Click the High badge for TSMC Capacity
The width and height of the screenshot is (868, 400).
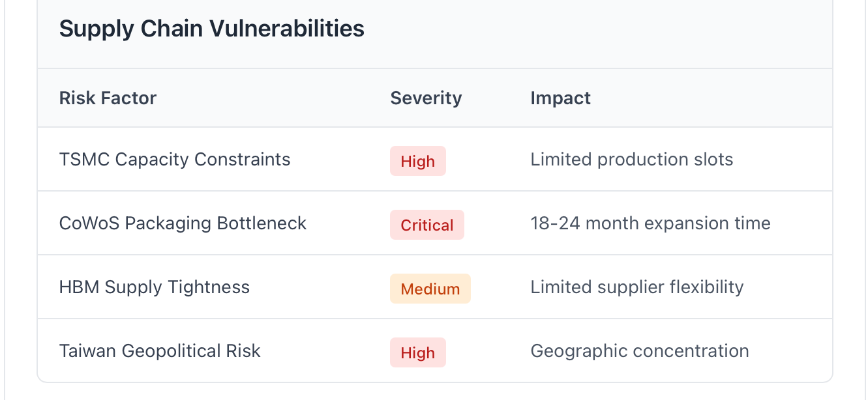point(418,161)
